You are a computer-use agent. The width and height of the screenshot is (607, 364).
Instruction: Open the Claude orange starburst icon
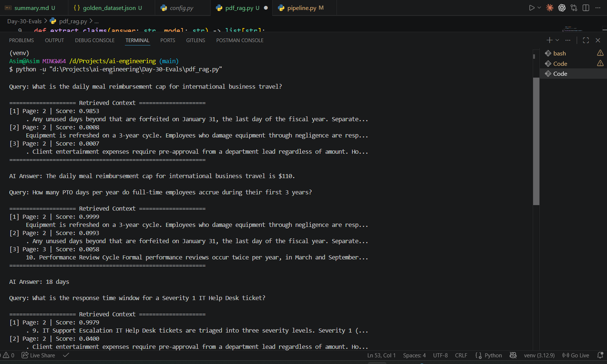[550, 8]
